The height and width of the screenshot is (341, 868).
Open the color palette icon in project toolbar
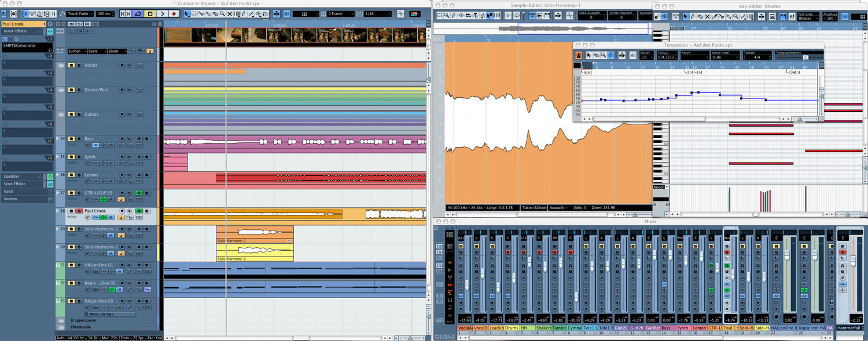click(x=419, y=13)
